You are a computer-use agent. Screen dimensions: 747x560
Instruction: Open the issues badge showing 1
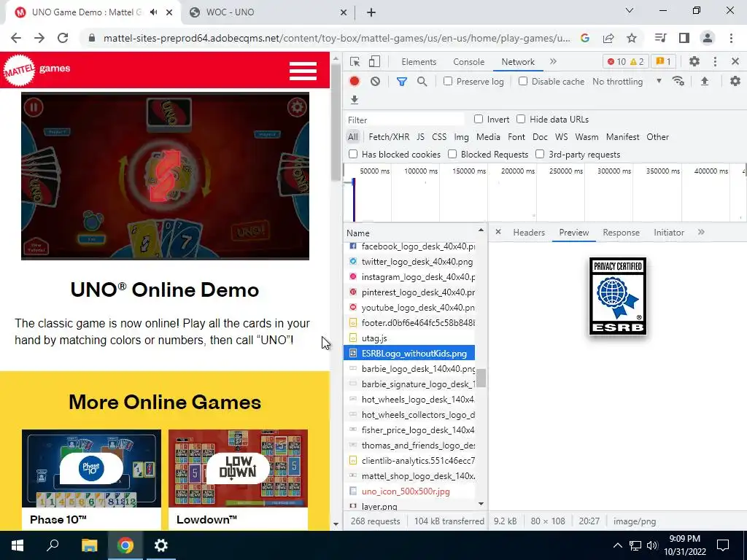click(x=663, y=61)
